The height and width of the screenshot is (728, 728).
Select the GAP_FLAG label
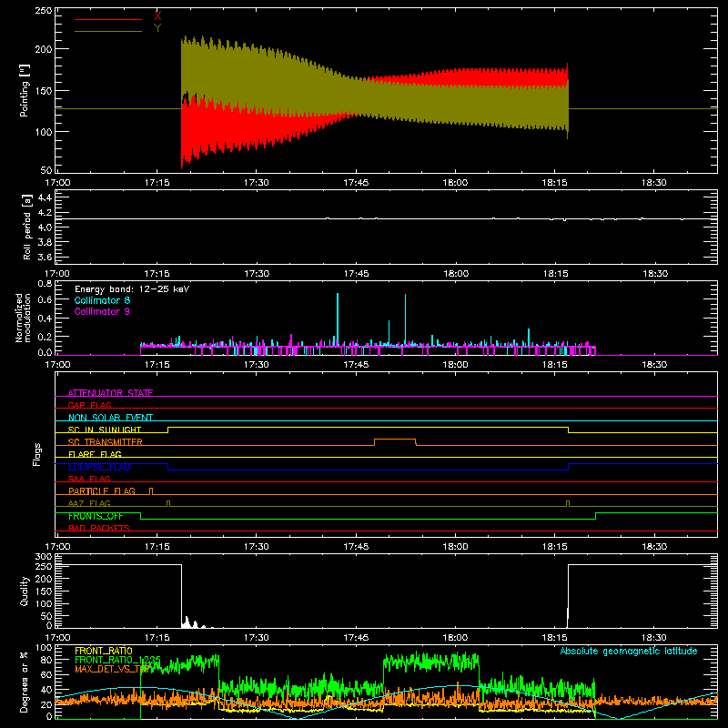pos(89,405)
